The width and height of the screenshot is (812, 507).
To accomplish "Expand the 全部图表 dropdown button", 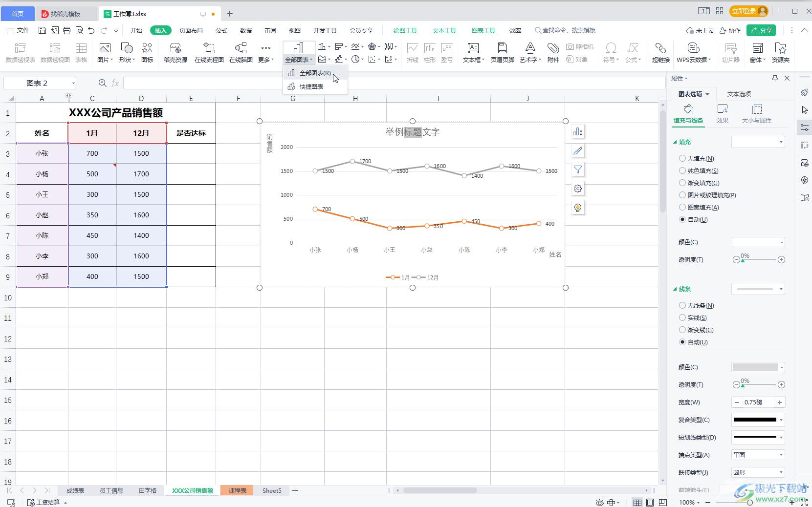I will tap(298, 60).
